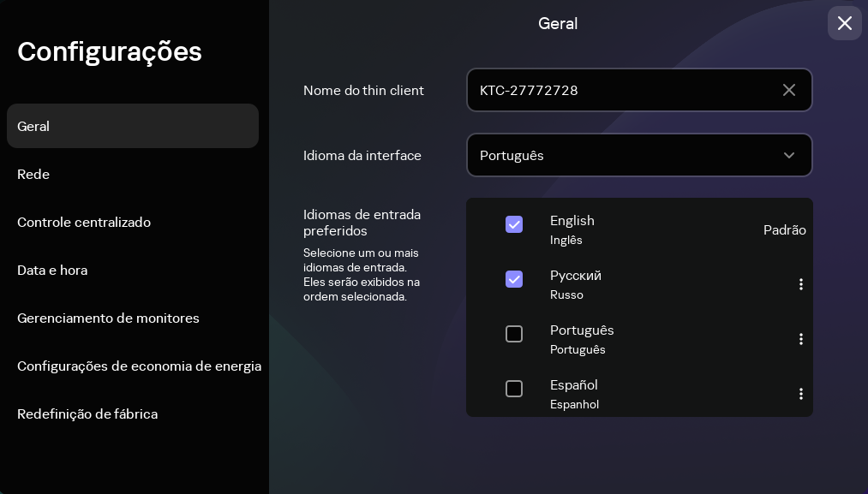868x494 pixels.
Task: Close the Geral settings panel
Action: click(845, 23)
